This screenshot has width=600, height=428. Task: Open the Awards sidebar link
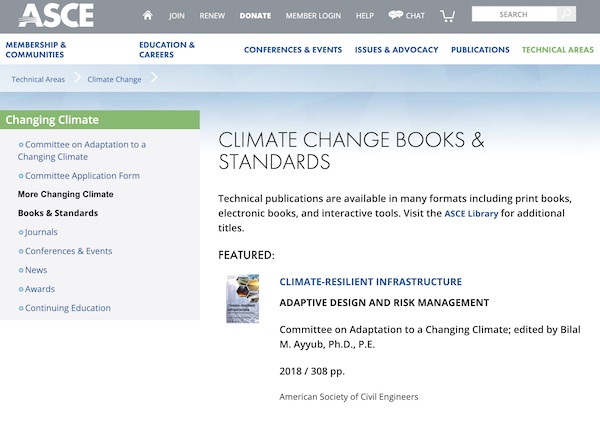click(x=37, y=289)
